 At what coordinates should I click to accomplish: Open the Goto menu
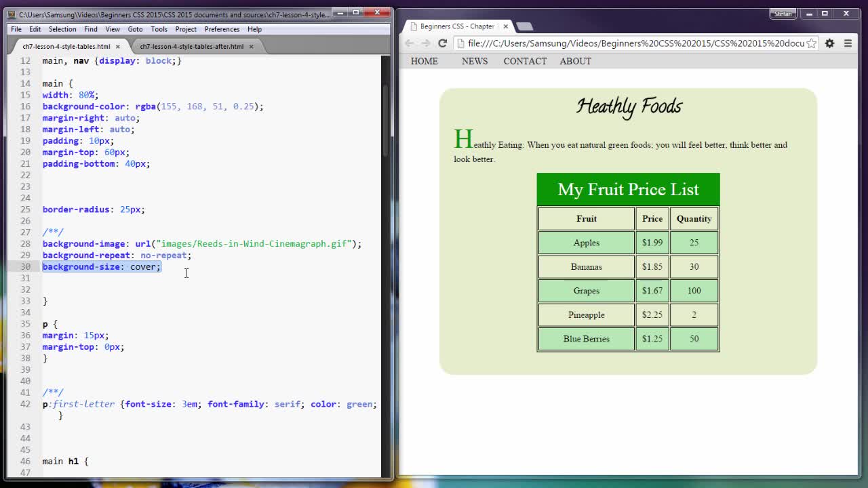click(135, 29)
